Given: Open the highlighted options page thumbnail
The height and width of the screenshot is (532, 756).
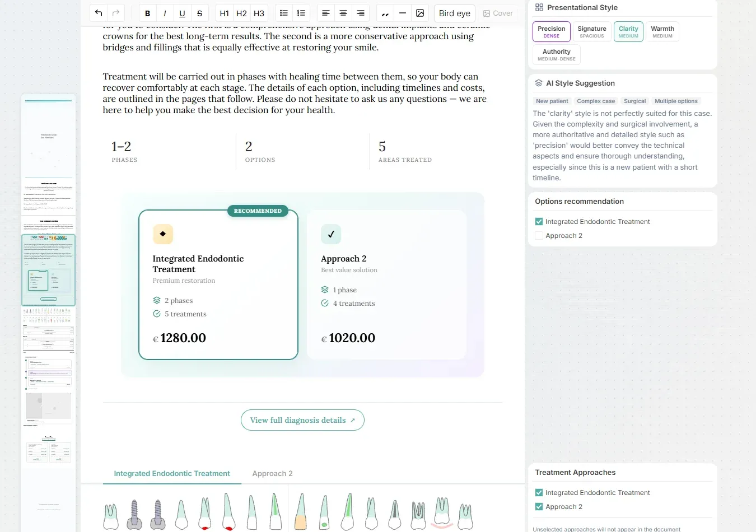Looking at the screenshot, I should pos(48,269).
